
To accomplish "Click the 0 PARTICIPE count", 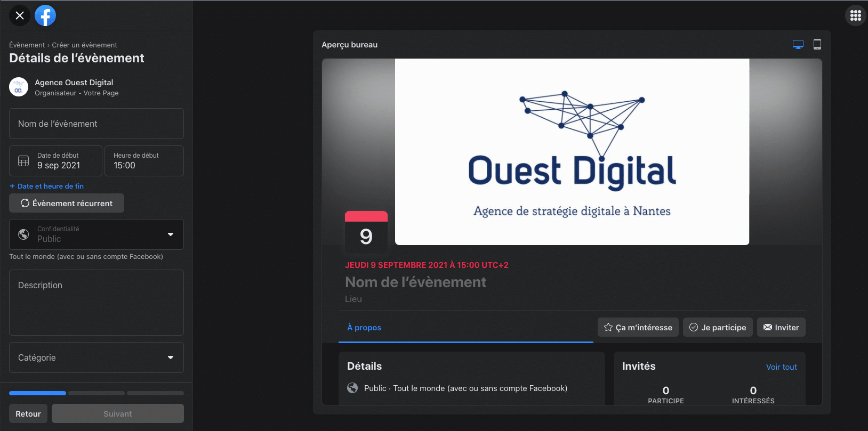I will point(666,395).
